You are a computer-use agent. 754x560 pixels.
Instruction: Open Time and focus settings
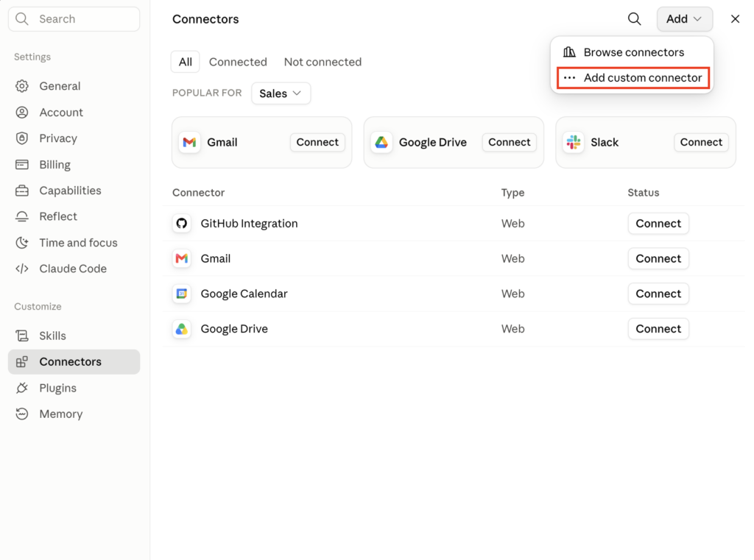pos(74,243)
